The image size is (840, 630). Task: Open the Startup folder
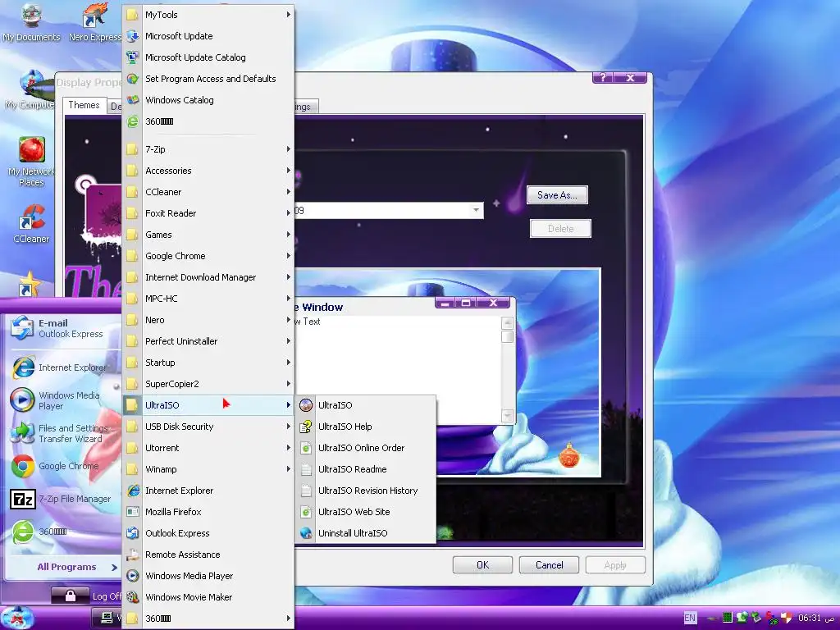(x=208, y=363)
